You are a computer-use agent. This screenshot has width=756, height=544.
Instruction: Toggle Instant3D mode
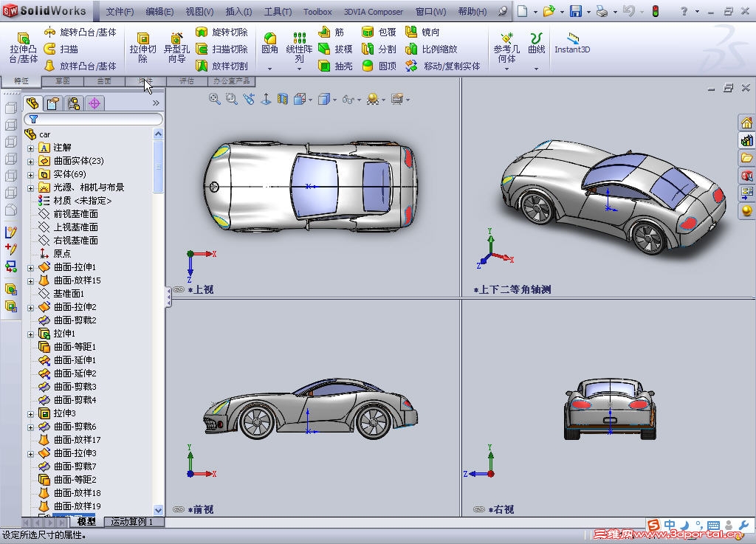click(572, 44)
